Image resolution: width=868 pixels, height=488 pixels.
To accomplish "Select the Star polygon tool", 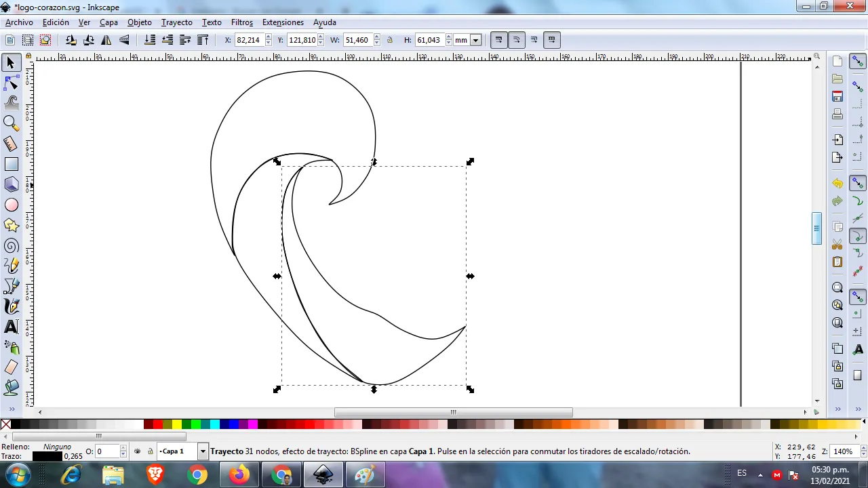I will point(11,225).
